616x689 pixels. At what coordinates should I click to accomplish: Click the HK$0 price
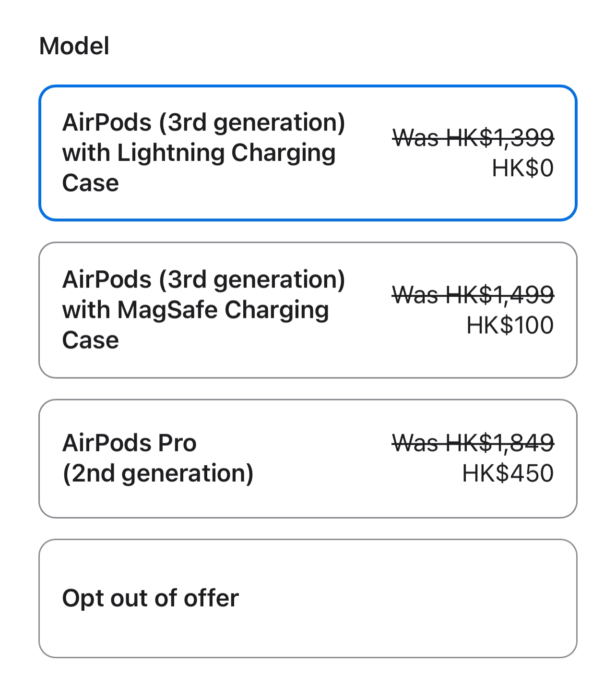(523, 169)
